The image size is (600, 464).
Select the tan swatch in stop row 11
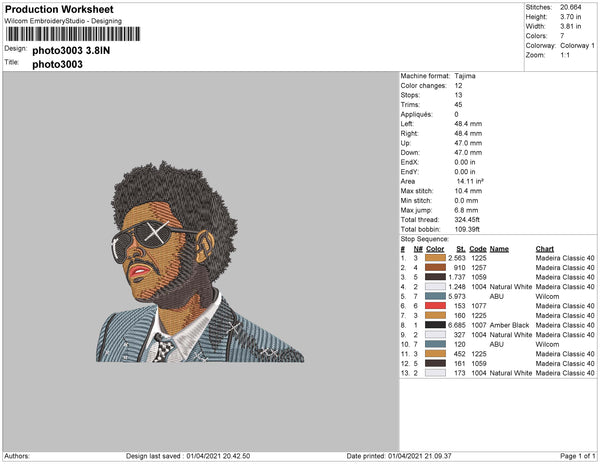click(x=435, y=354)
